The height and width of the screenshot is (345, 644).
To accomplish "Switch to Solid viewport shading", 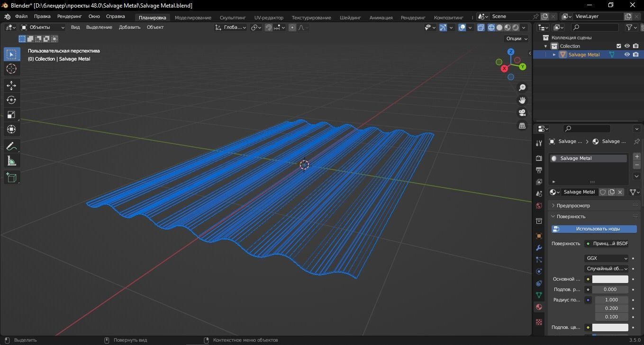I will click(x=499, y=27).
